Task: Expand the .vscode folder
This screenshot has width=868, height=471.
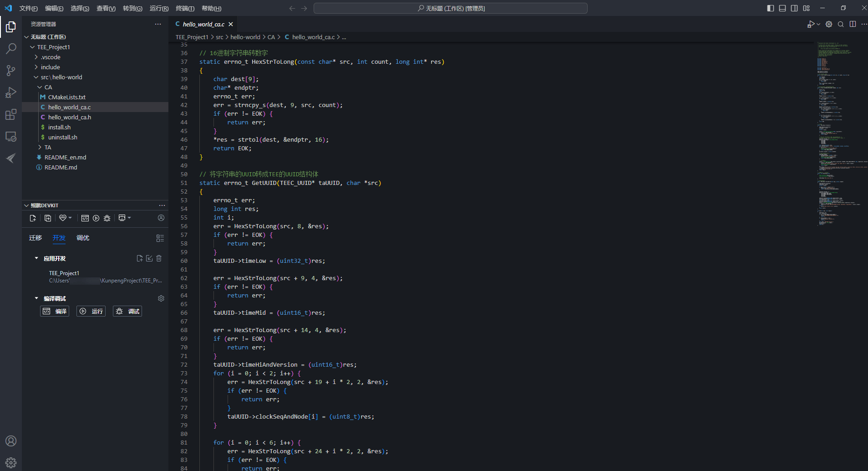Action: (x=36, y=57)
